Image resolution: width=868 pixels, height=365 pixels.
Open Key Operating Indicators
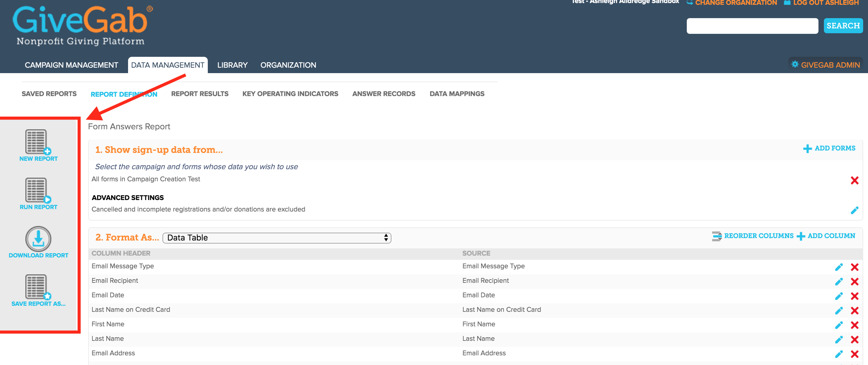click(290, 94)
